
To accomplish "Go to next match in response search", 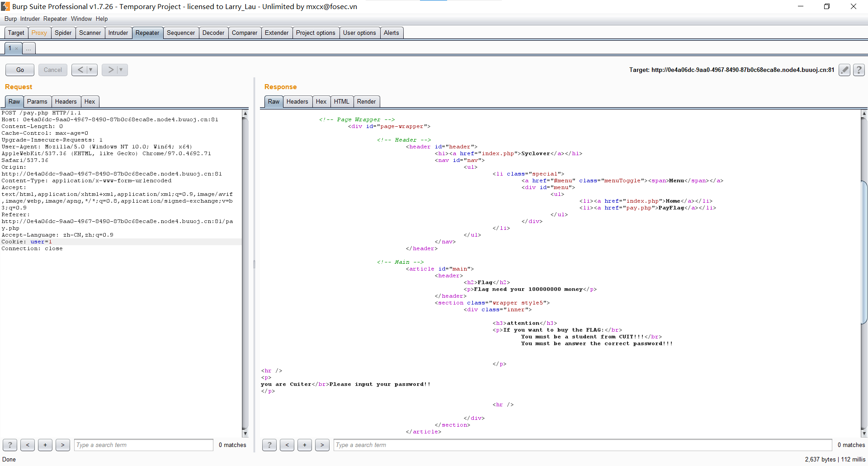I will tap(322, 445).
